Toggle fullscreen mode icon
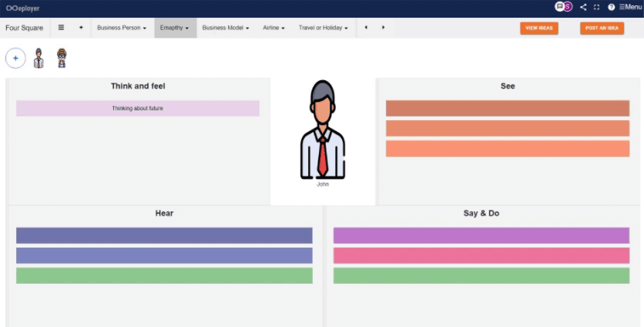 597,7
